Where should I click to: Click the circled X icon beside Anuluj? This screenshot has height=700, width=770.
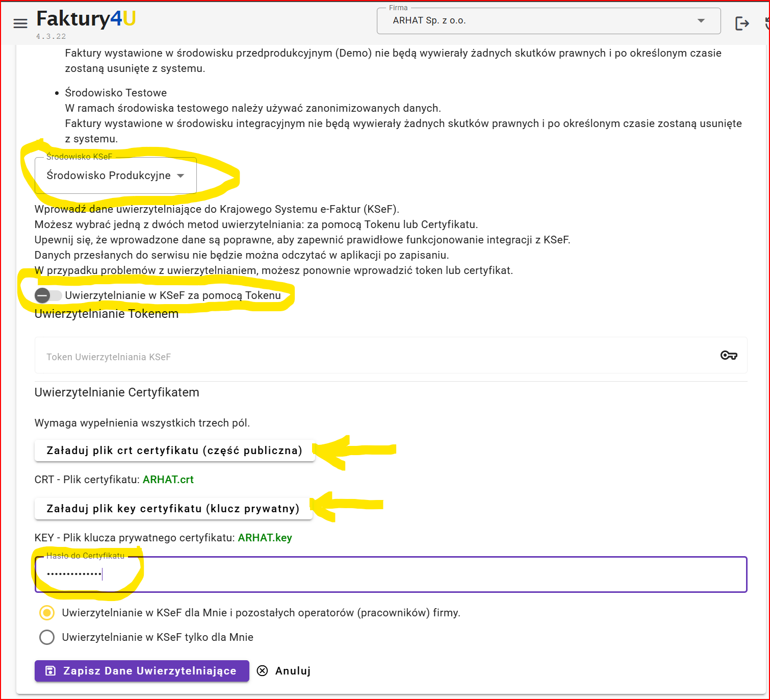262,671
